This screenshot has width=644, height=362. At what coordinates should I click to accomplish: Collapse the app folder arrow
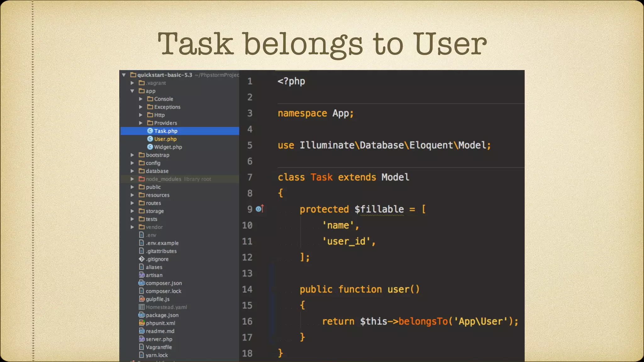click(132, 91)
